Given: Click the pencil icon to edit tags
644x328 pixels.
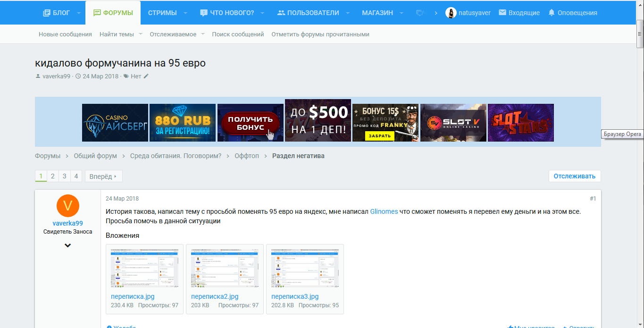Looking at the screenshot, I should pyautogui.click(x=146, y=76).
